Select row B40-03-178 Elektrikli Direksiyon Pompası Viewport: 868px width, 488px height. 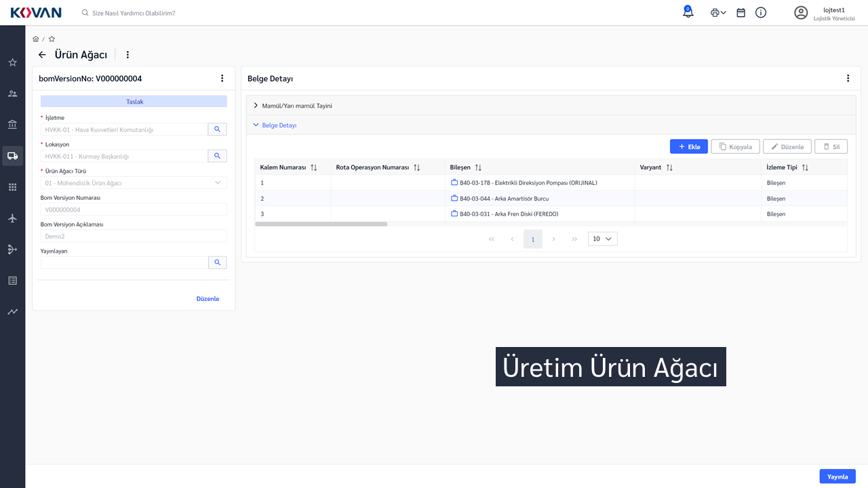point(551,183)
